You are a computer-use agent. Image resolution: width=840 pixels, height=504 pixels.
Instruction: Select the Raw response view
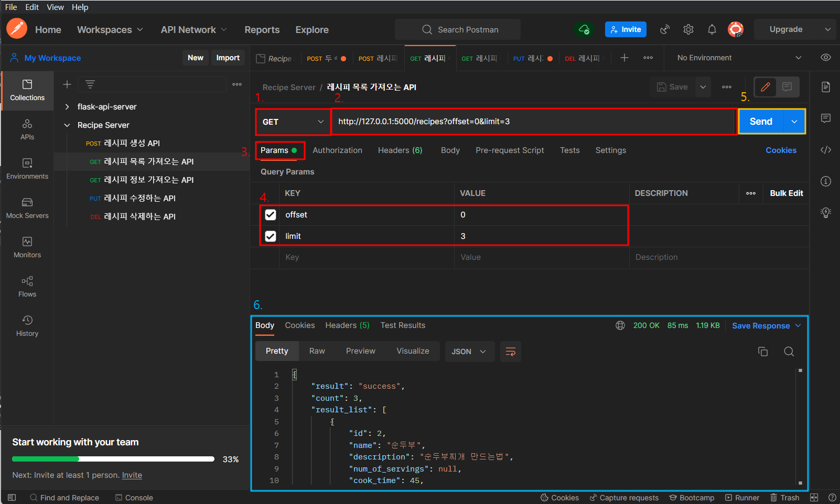pos(317,351)
